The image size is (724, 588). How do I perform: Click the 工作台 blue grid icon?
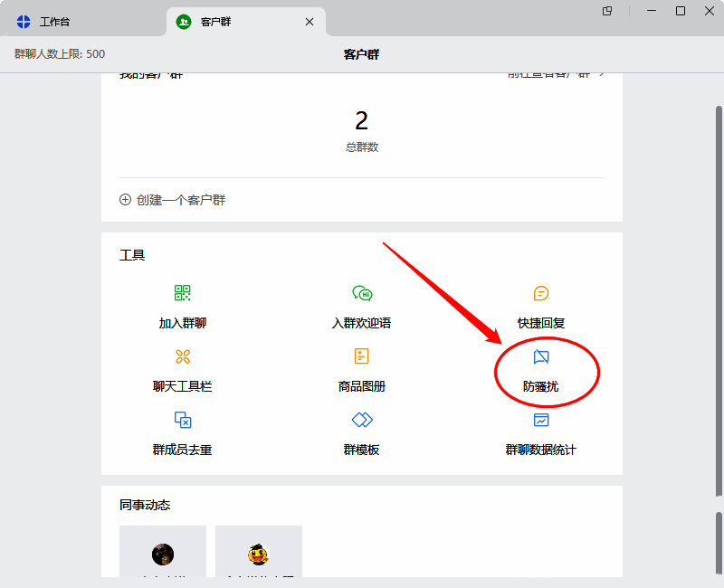(x=22, y=20)
